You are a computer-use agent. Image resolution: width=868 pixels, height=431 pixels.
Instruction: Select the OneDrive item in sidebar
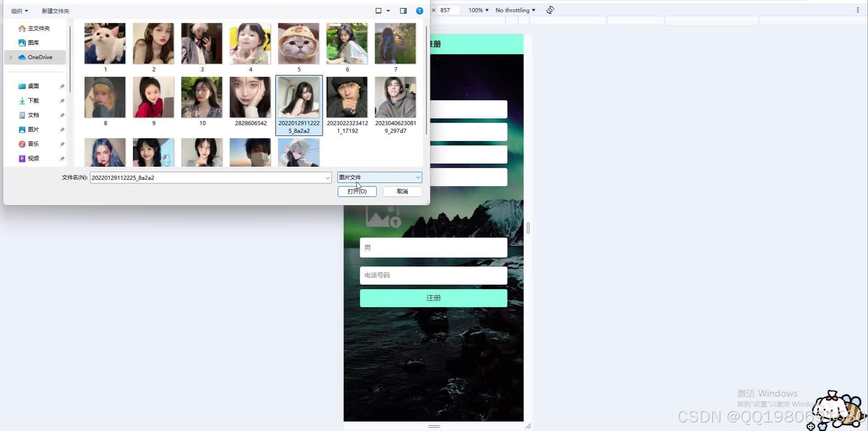click(x=40, y=57)
